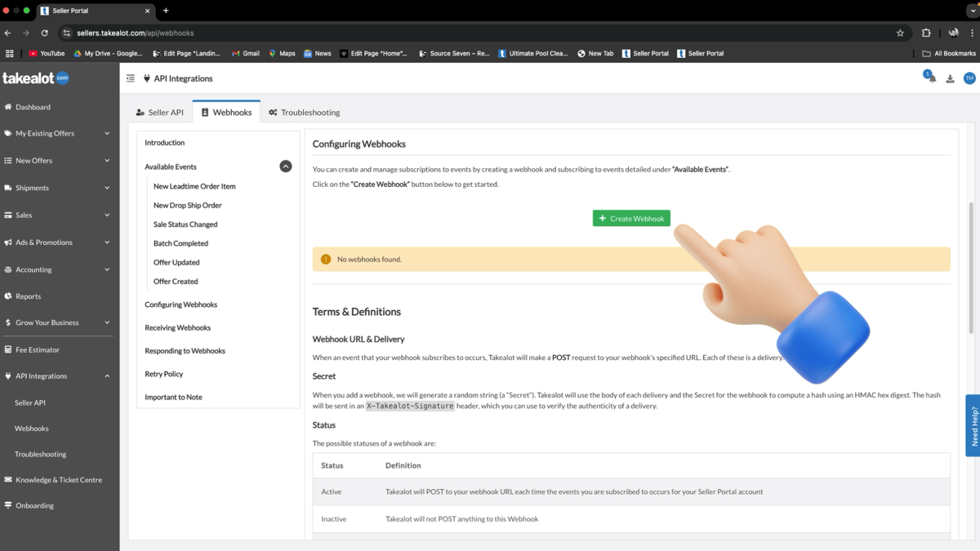
Task: Open the Retry Policy section
Action: (x=164, y=374)
